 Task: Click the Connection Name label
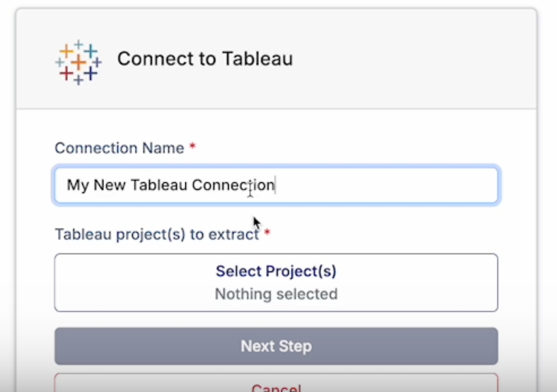[x=119, y=148]
